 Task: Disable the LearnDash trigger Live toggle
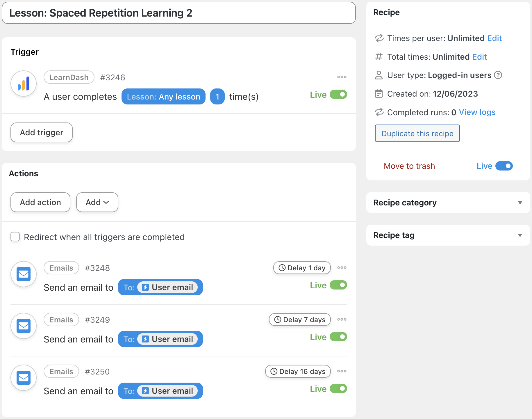tap(338, 95)
